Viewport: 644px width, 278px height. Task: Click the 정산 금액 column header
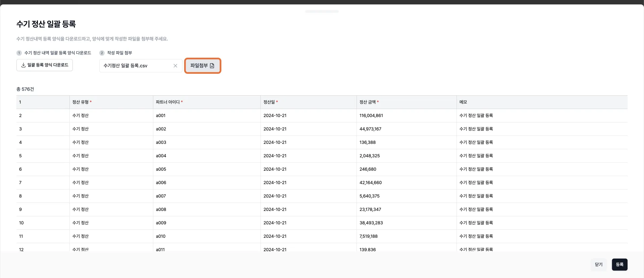click(368, 102)
